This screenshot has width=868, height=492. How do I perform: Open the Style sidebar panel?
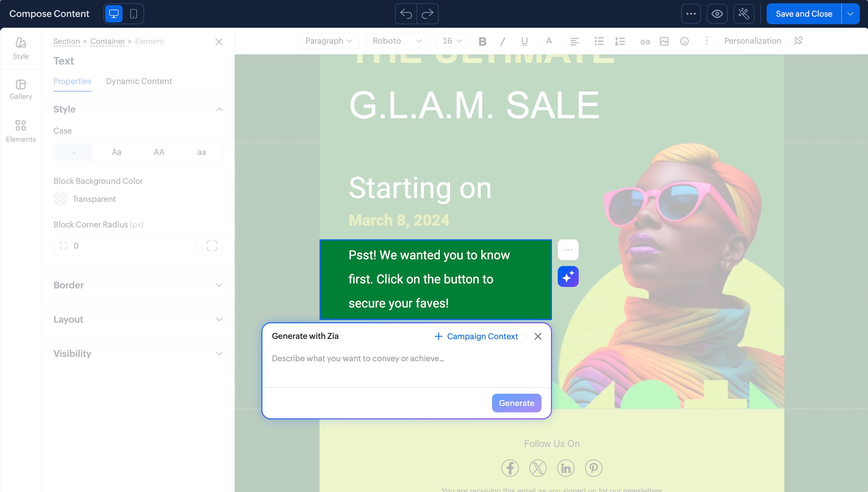[x=21, y=49]
